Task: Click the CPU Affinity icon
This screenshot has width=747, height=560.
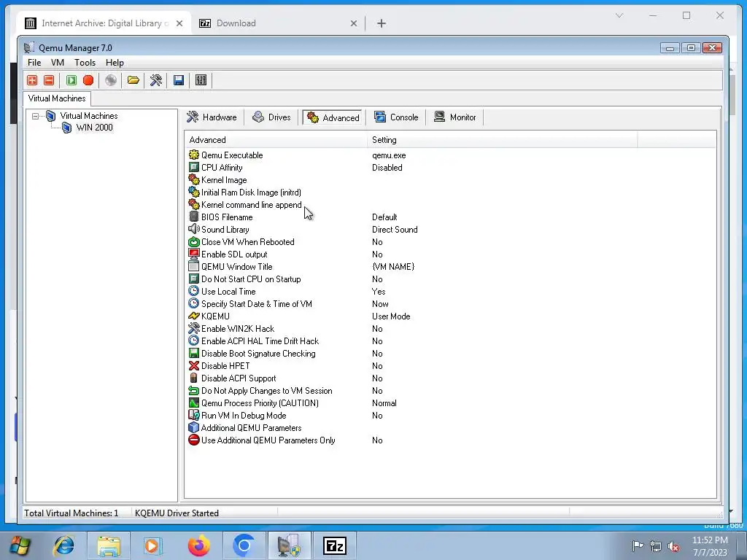Action: tap(194, 167)
